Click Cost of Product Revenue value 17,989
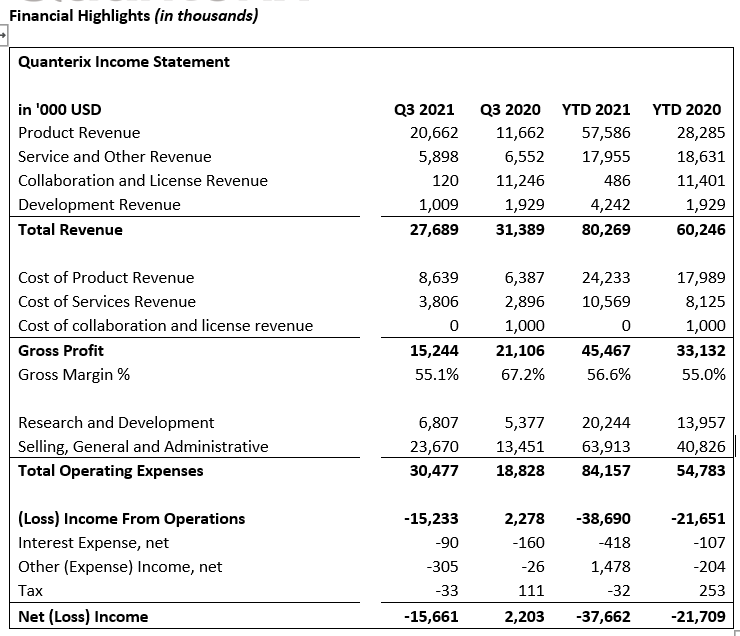This screenshot has width=740, height=636. click(x=701, y=277)
